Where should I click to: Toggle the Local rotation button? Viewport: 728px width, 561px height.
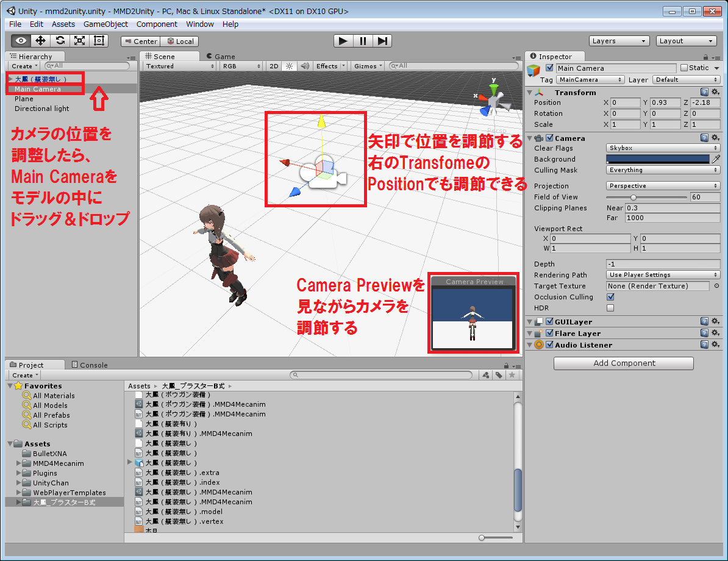[x=180, y=41]
